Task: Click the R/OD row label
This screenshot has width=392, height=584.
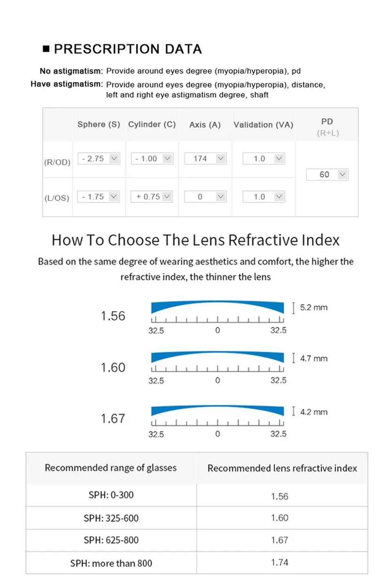Action: [57, 162]
